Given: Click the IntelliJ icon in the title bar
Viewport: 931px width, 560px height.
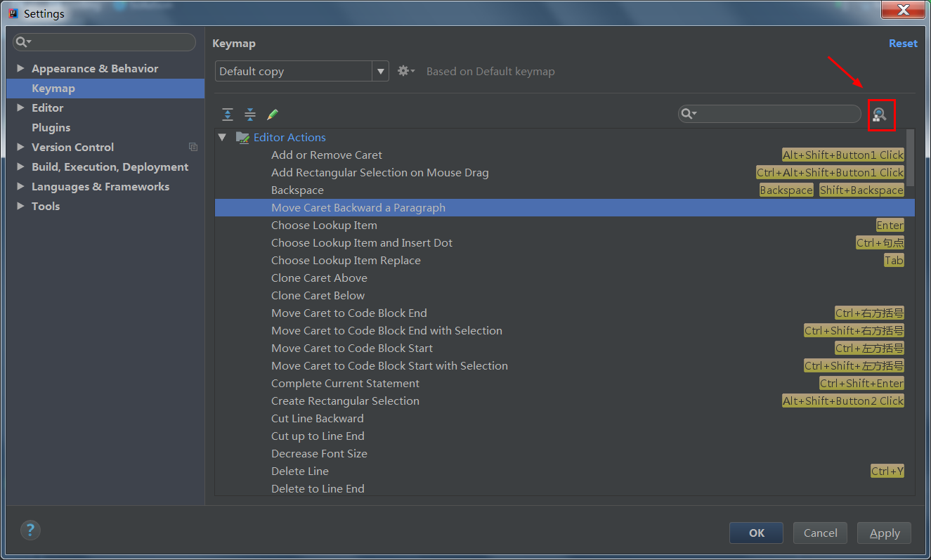Looking at the screenshot, I should tap(13, 13).
